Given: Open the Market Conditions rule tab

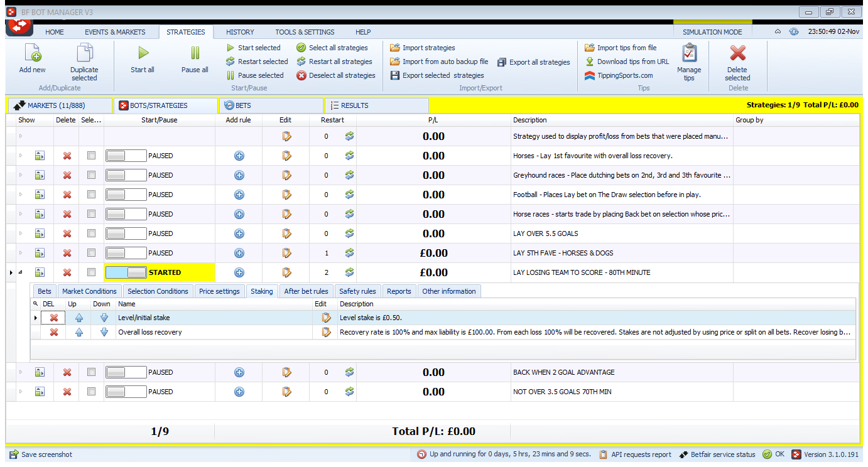Looking at the screenshot, I should (89, 291).
